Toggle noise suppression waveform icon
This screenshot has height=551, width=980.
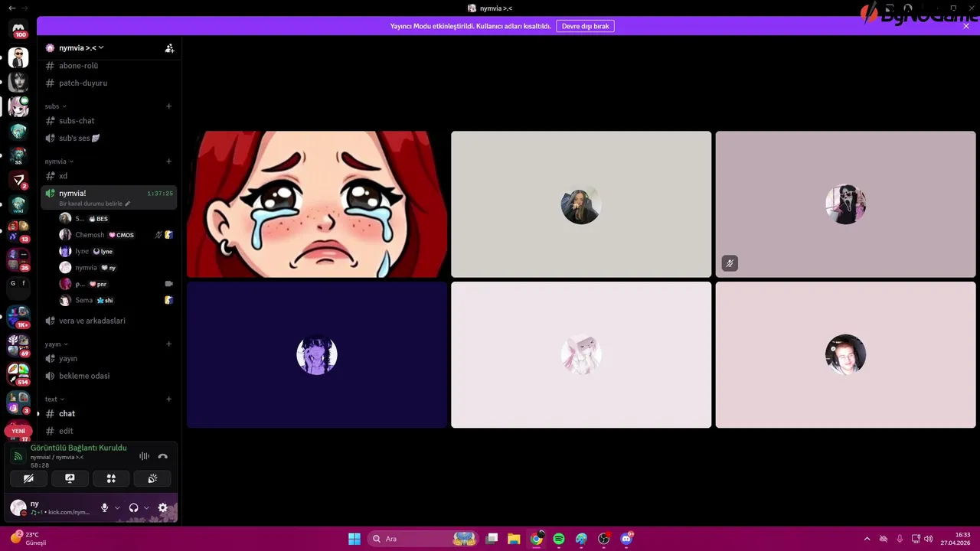[x=144, y=456]
